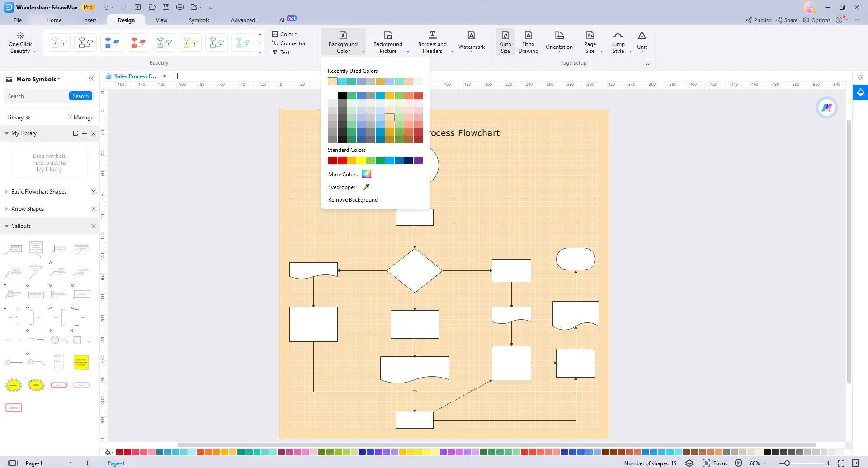Expand Basic Flowchart Shapes group
868x468 pixels.
[7, 192]
